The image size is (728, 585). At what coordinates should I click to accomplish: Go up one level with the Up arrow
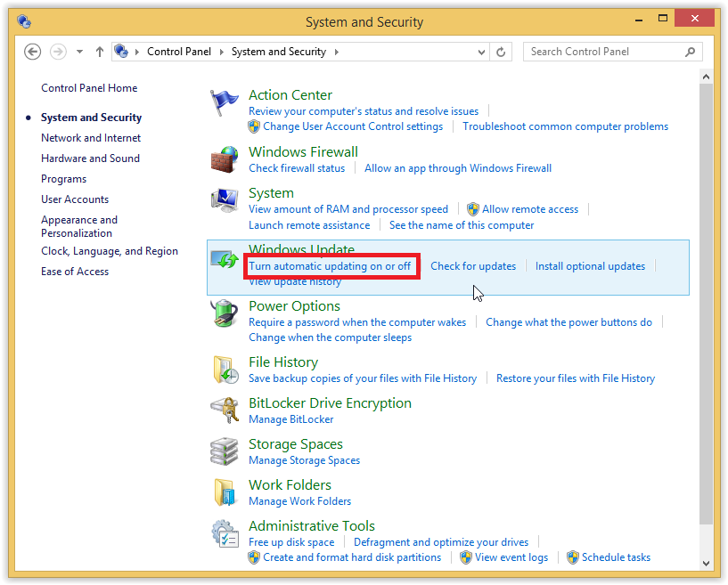pyautogui.click(x=100, y=52)
